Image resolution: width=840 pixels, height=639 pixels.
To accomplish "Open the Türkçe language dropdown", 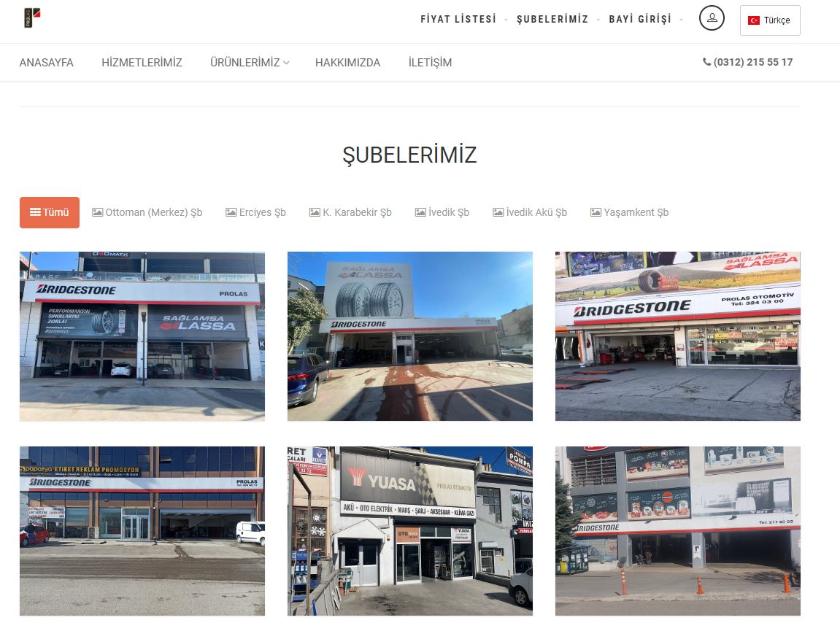I will [770, 20].
